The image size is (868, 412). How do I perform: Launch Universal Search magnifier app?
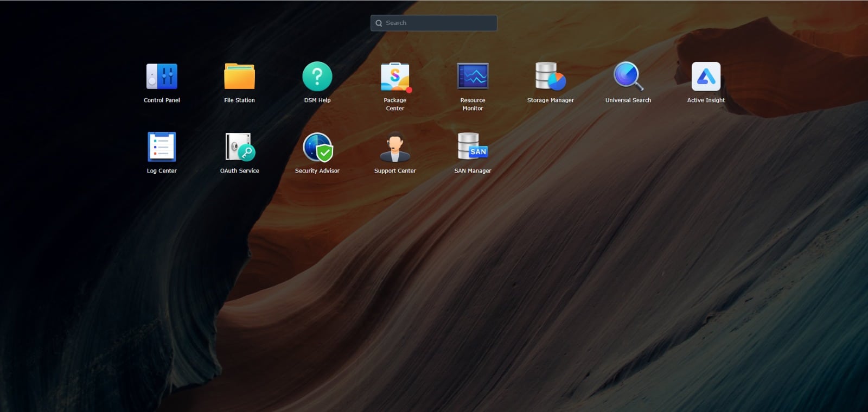click(628, 77)
